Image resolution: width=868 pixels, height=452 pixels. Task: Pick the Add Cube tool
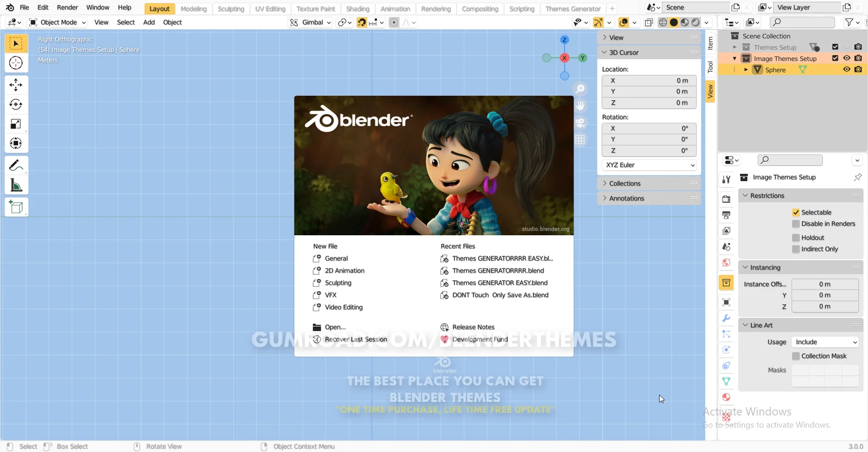[16, 207]
